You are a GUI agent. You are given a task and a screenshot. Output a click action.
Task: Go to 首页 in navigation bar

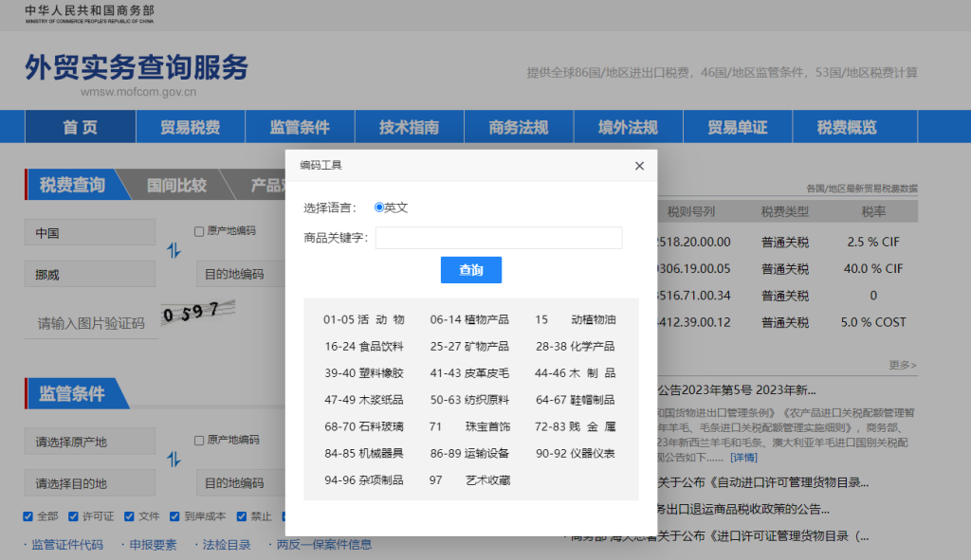click(x=81, y=127)
